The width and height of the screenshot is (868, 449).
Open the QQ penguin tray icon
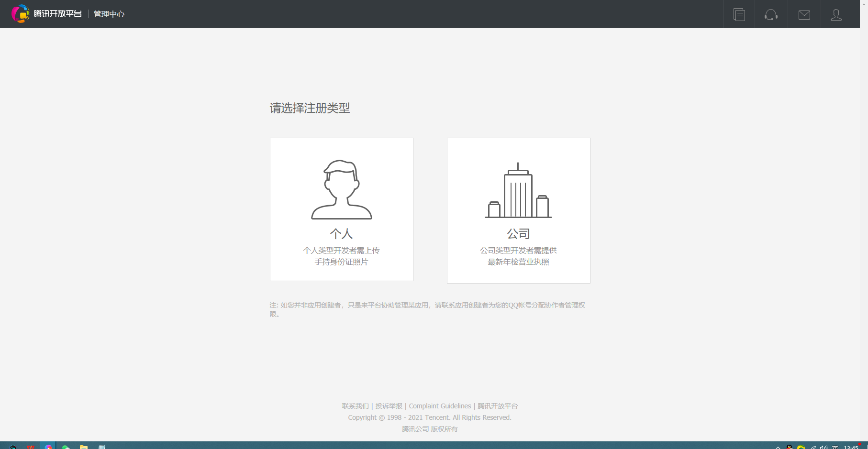point(789,447)
